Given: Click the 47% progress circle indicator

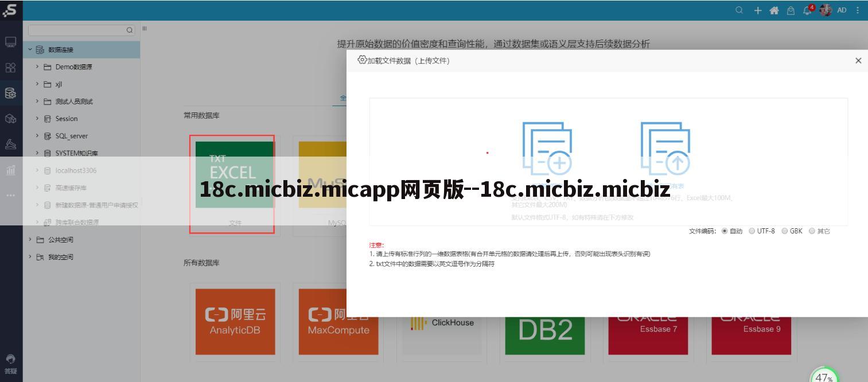Looking at the screenshot, I should [824, 375].
